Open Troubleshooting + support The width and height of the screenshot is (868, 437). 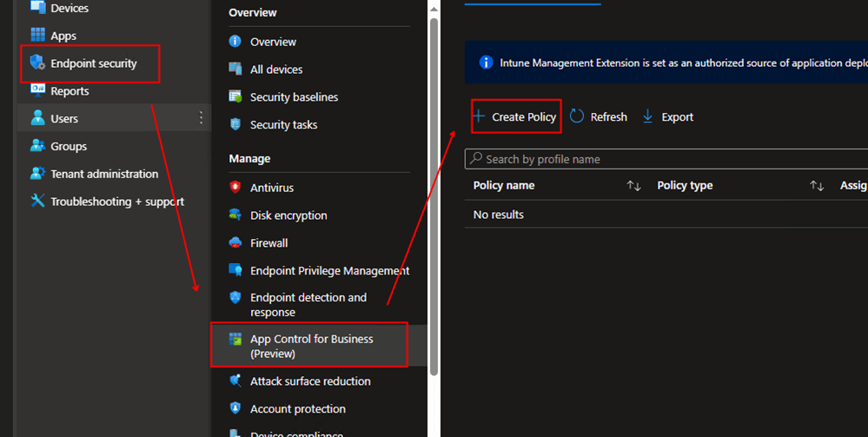pos(117,202)
